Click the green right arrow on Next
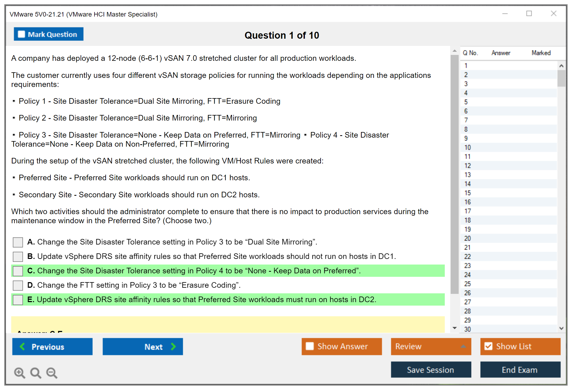Viewport: 574px width, 392px height. pos(173,346)
